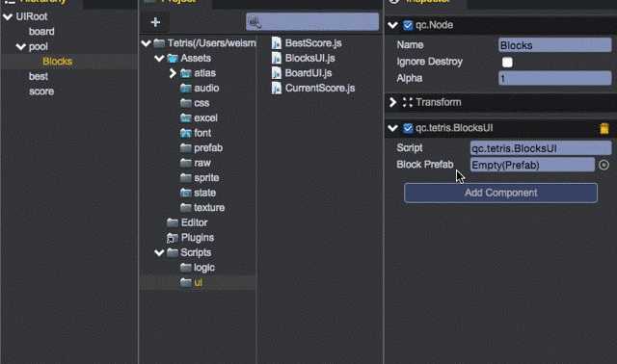Select the excel folder
This screenshot has height=364, width=617.
click(x=199, y=117)
